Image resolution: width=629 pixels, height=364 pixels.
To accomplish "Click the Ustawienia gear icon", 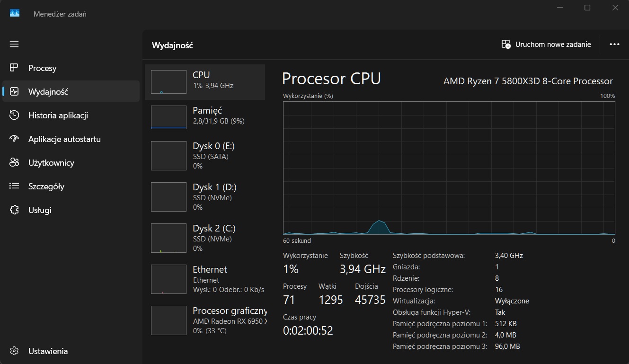I will (x=14, y=351).
